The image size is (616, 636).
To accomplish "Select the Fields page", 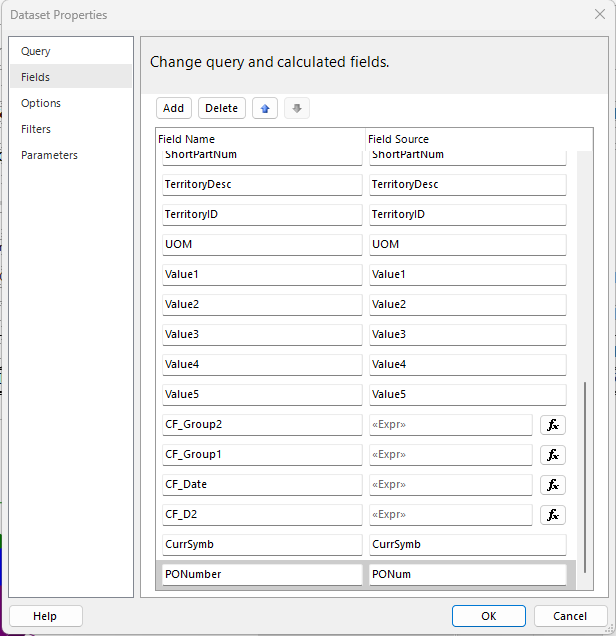I will (x=36, y=77).
